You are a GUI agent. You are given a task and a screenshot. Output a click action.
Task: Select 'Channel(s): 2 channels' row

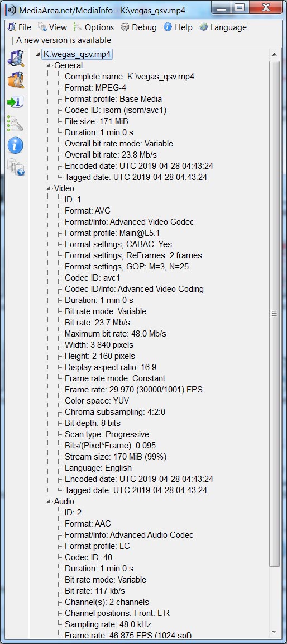107,602
